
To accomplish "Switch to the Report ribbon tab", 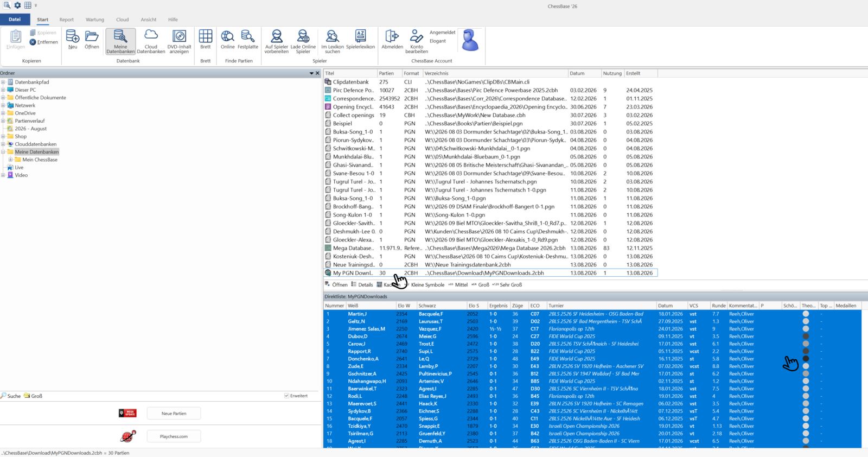I will [67, 20].
